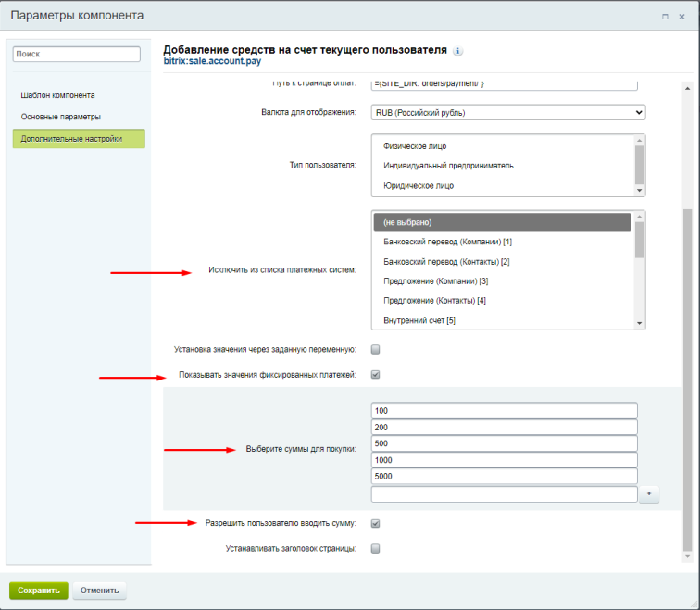Select 'Юридическое лицо' user type
The image size is (700, 610).
click(504, 186)
